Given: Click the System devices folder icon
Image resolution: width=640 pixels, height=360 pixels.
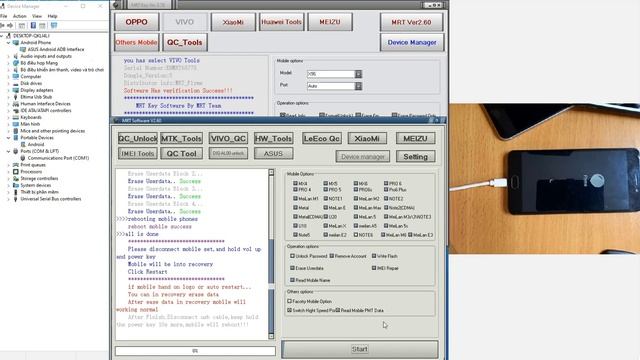Looking at the screenshot, I should (x=16, y=185).
